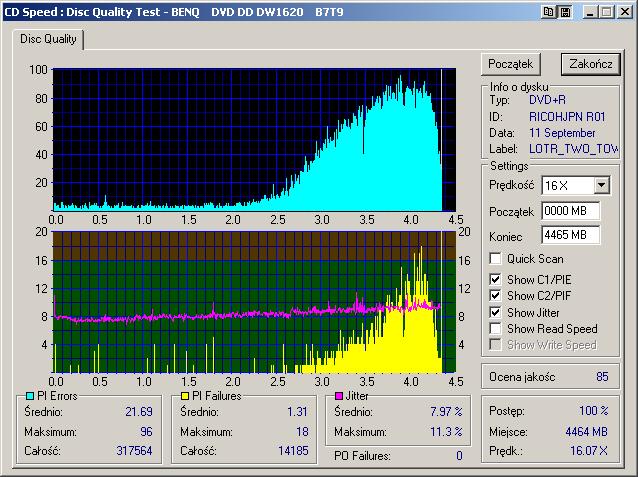This screenshot has width=638, height=477.
Task: Click the DVD+R disc type value
Action: (547, 100)
